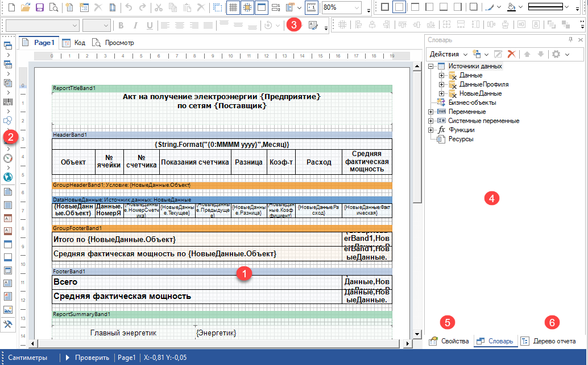Toggle Show Headers button in toolbar
Image resolution: width=588 pixels, height=365 pixels.
tap(262, 7)
